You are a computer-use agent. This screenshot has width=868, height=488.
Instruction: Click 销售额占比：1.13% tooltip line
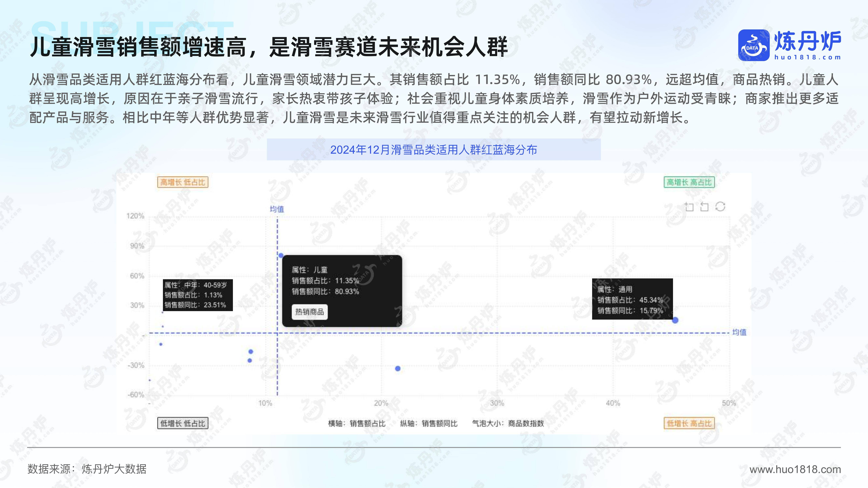[193, 295]
